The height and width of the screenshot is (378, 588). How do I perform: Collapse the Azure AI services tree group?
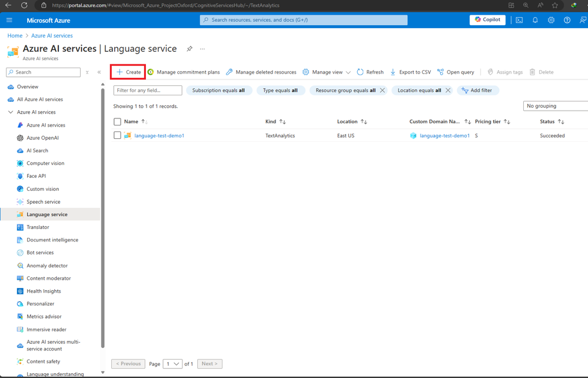[x=11, y=112]
